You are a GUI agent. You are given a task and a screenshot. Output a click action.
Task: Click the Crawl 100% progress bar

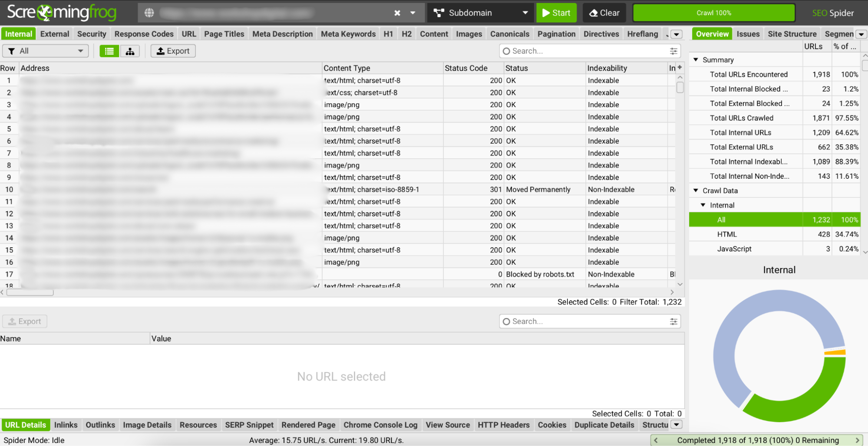(714, 13)
